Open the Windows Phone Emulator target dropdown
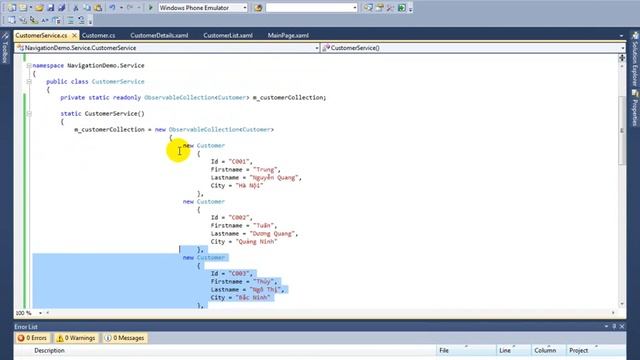The image size is (640, 360). pos(245,8)
